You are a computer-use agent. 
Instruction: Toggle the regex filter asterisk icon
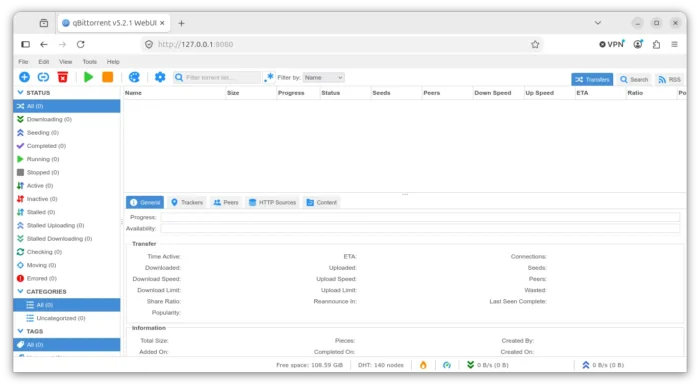[x=269, y=77]
